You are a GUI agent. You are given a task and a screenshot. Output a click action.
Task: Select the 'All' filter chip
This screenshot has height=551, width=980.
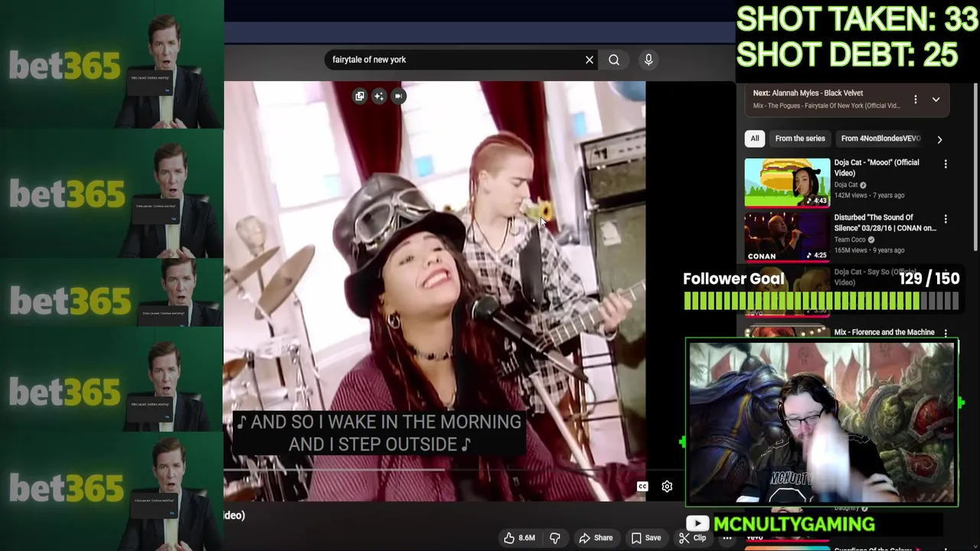point(755,139)
